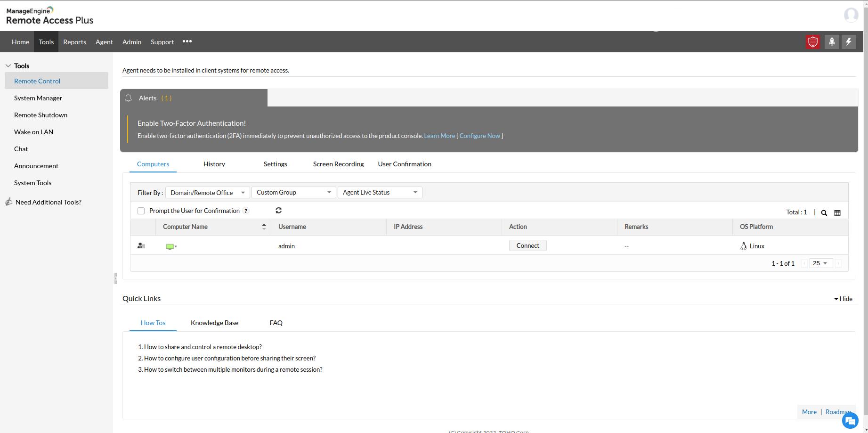
Task: Click Configure Now for two-factor authentication
Action: [x=480, y=136]
